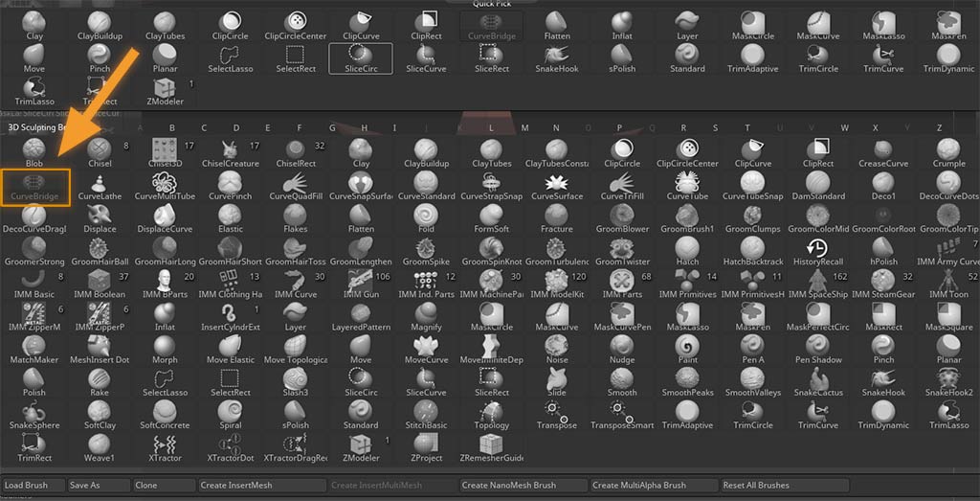Pick SelectLasso in Quick Pick row

(x=230, y=58)
